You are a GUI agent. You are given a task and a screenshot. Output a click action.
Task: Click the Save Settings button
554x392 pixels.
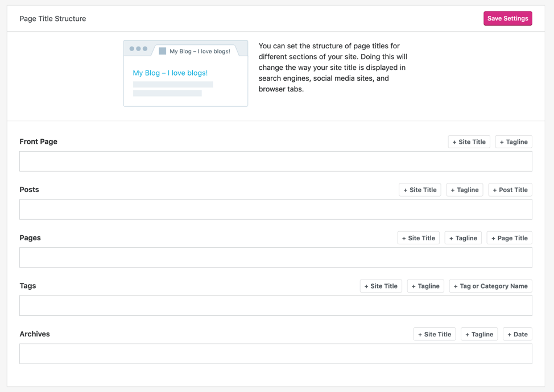coord(507,19)
